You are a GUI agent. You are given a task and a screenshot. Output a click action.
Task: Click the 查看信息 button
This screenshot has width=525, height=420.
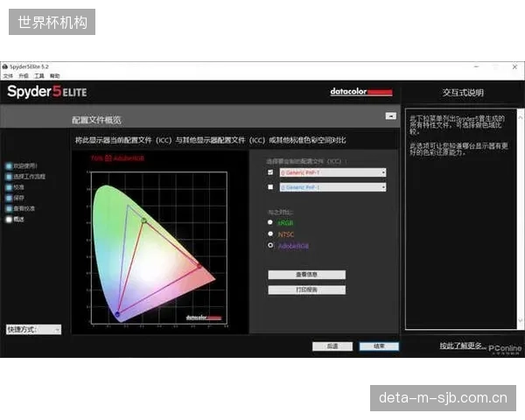pos(307,275)
